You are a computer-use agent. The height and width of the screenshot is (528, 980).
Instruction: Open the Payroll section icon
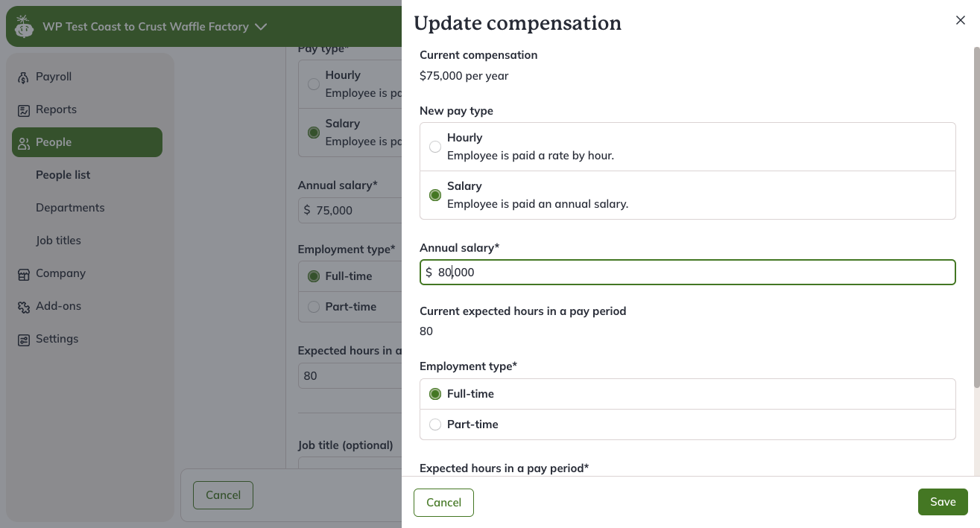24,77
